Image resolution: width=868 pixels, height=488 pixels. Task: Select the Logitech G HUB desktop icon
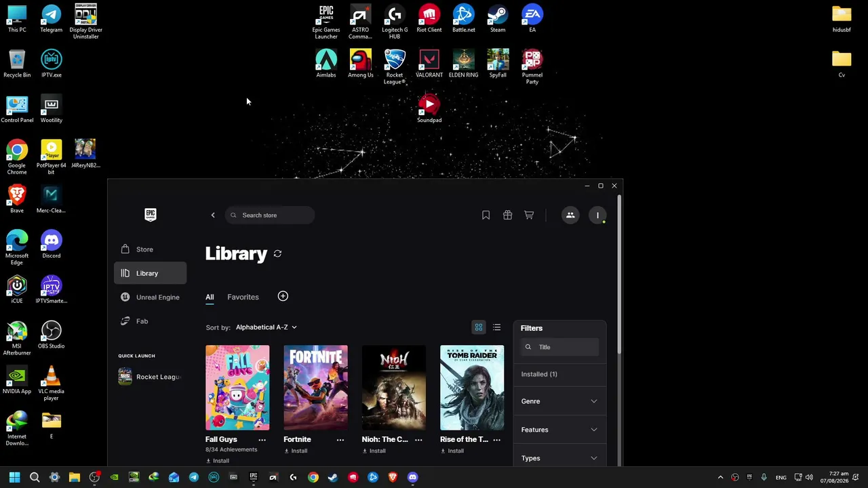coord(395,22)
